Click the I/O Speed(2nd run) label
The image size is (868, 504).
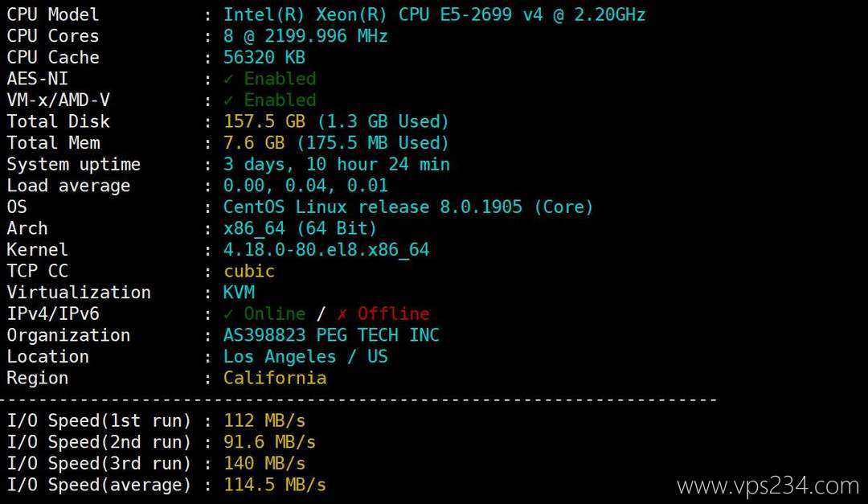(99, 442)
